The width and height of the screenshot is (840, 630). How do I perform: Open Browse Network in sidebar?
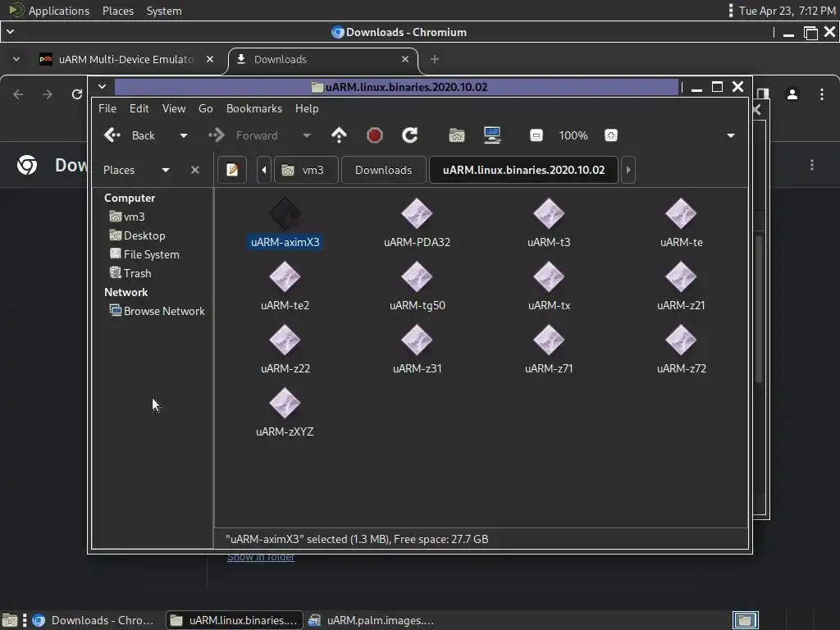[157, 311]
